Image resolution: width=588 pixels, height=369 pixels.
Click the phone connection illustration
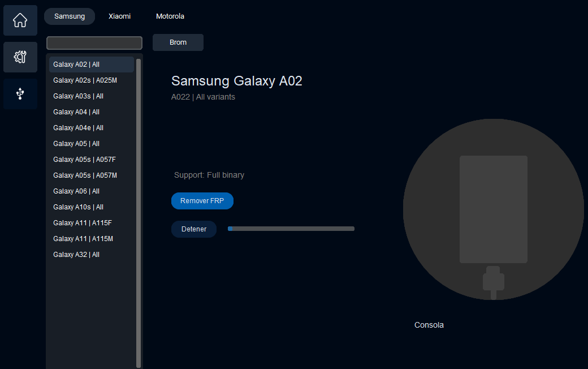(494, 209)
